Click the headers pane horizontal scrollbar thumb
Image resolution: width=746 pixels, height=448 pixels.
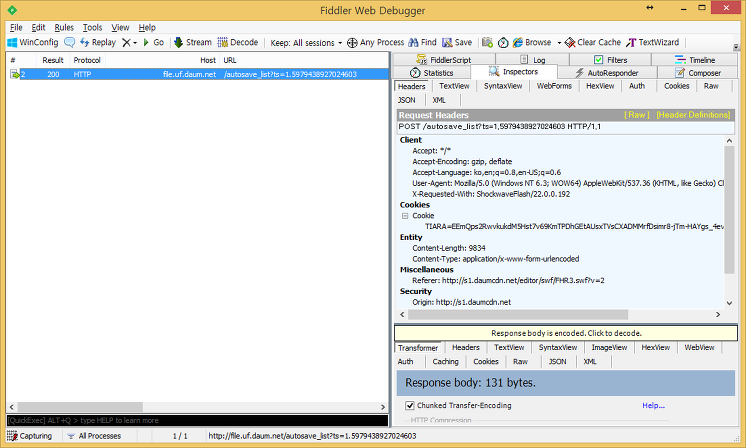click(x=518, y=314)
